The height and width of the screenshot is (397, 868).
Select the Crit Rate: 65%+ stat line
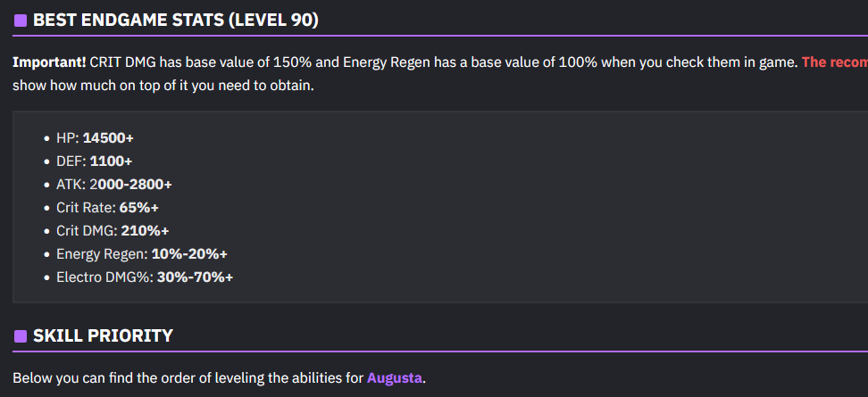click(x=107, y=208)
